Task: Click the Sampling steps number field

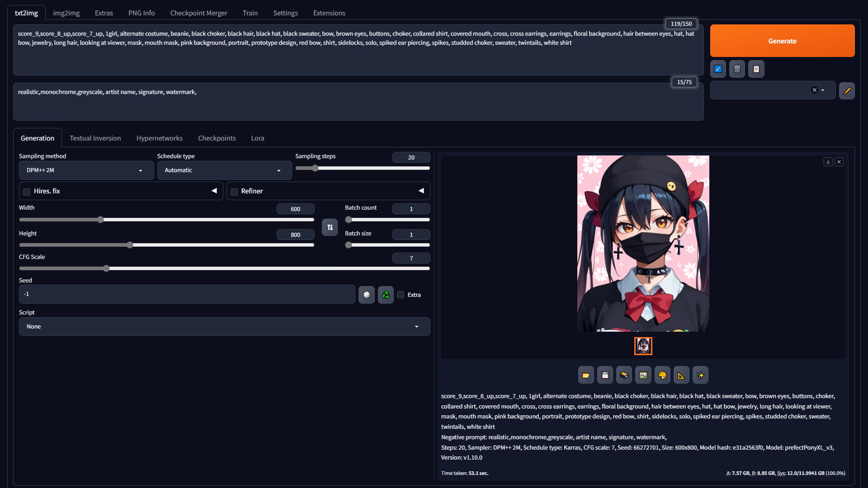Action: (x=411, y=157)
